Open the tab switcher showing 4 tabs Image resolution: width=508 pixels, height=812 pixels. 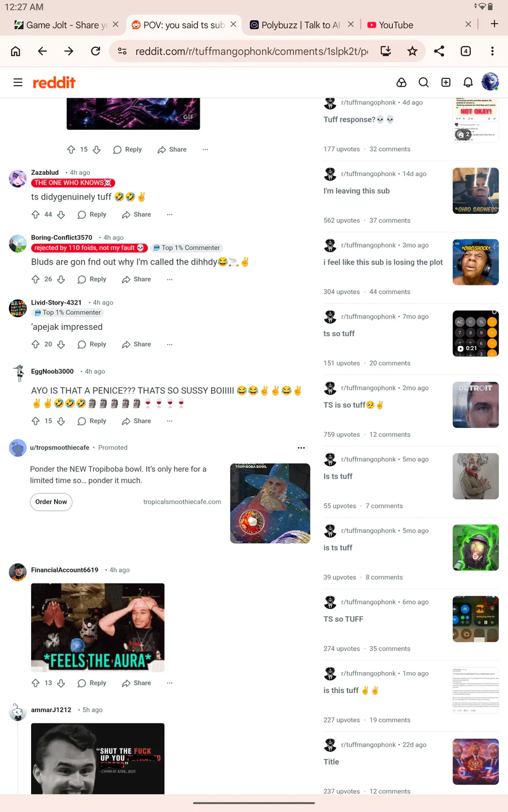point(466,51)
